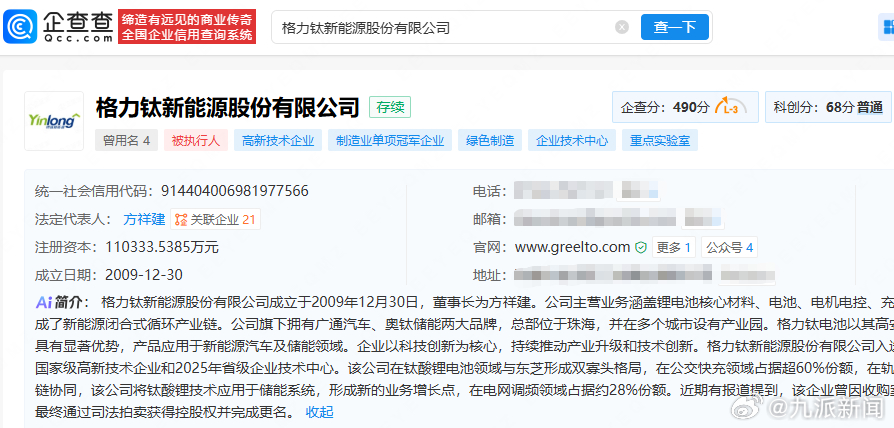This screenshot has height=428, width=894.
Task: Open legal representative 方祥建 link
Action: pyautogui.click(x=144, y=219)
